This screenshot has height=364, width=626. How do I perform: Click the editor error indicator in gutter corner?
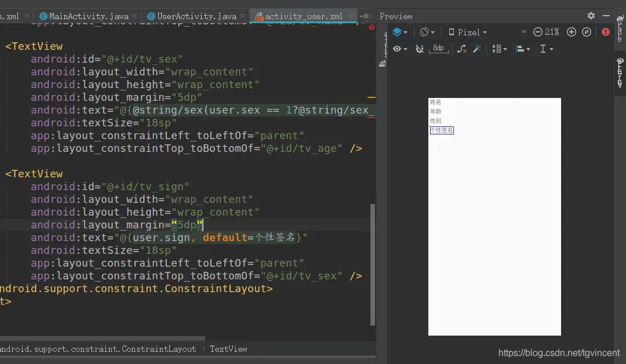(x=372, y=27)
